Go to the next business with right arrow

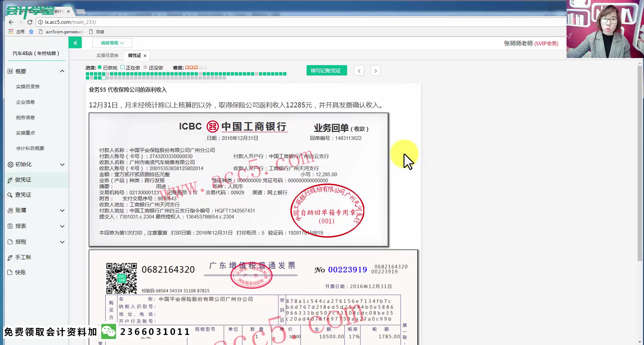pyautogui.click(x=376, y=71)
